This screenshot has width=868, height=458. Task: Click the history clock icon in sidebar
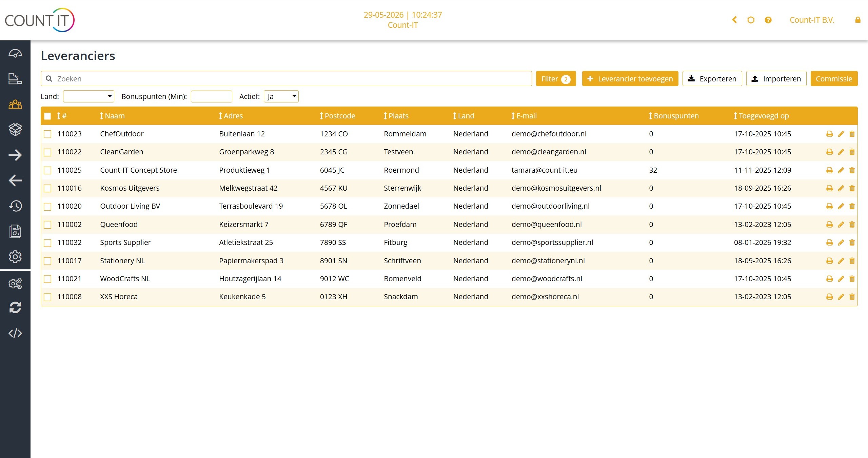click(x=15, y=206)
